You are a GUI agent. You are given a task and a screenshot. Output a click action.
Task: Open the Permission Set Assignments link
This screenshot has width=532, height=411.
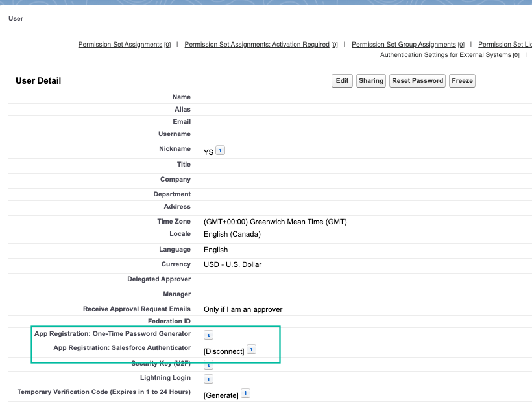tap(119, 44)
